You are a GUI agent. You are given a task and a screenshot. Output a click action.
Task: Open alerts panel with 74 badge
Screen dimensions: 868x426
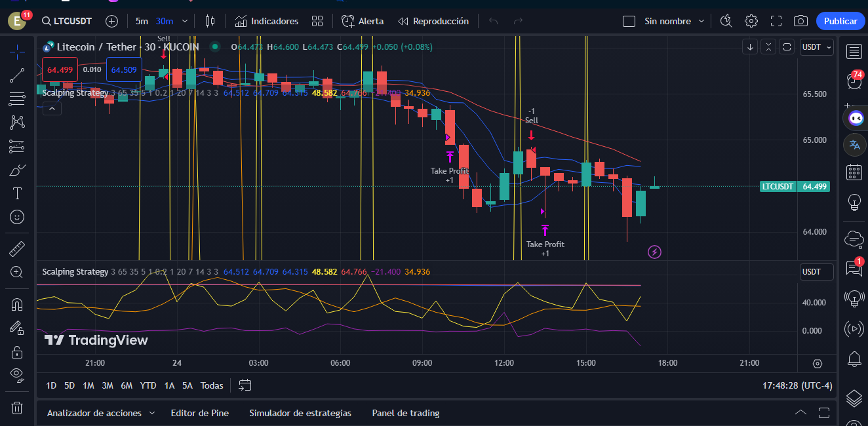[x=854, y=81]
